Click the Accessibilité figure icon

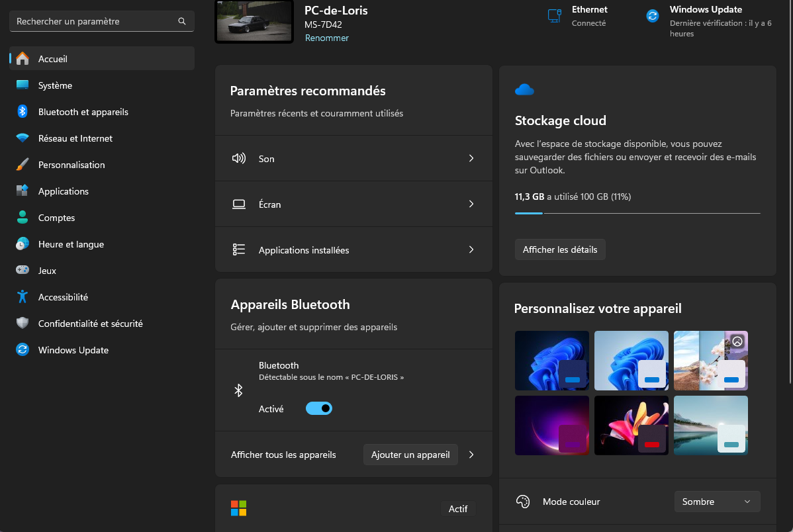point(23,296)
